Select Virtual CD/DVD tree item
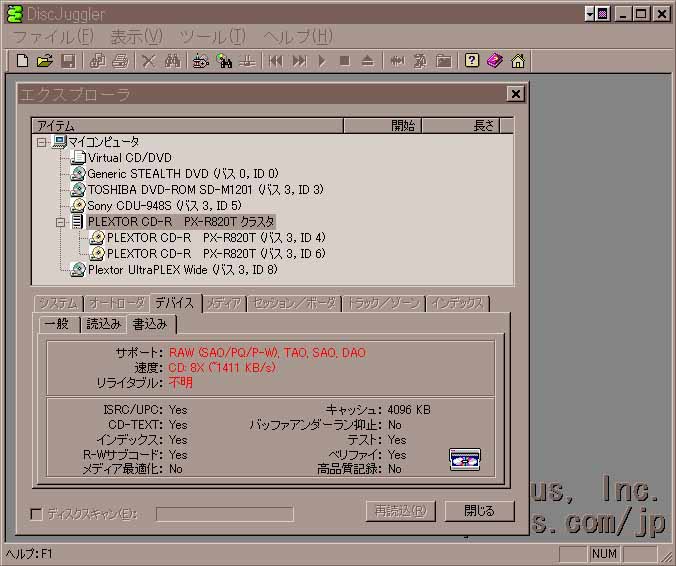676x566 pixels. 130,158
